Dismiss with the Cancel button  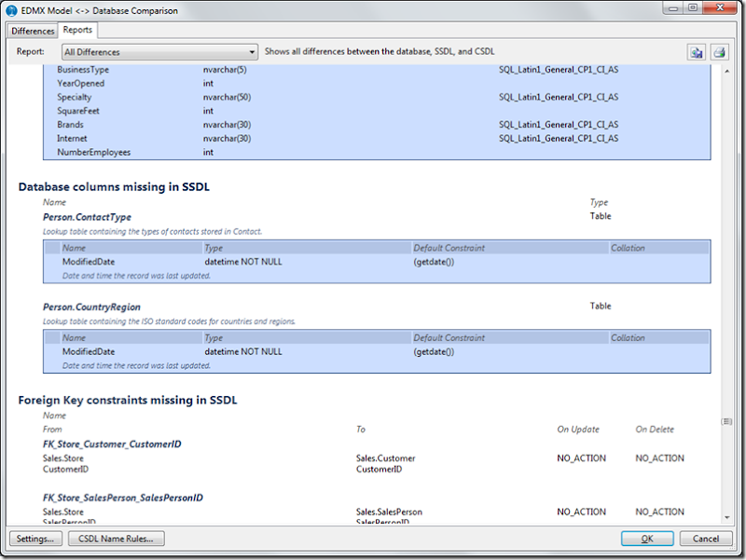tap(706, 539)
